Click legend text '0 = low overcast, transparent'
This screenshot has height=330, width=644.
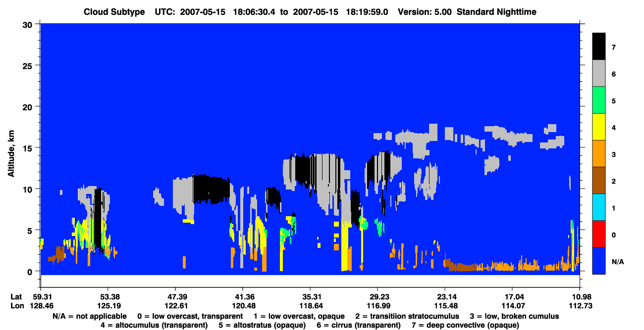click(x=190, y=316)
